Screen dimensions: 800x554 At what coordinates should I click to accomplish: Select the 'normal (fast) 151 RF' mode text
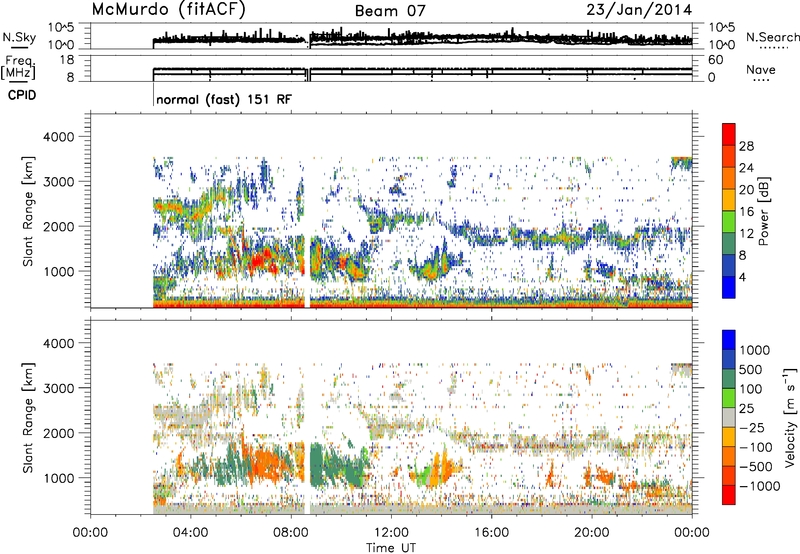tap(224, 99)
